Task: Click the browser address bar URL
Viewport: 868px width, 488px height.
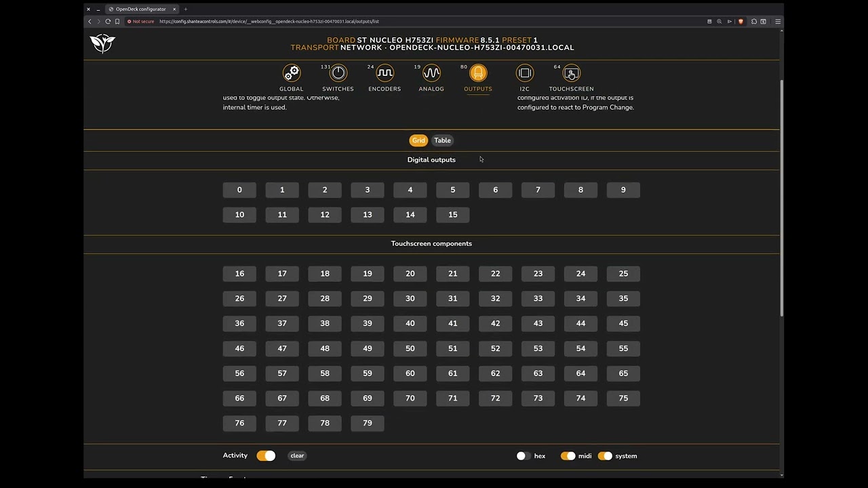Action: coord(269,22)
